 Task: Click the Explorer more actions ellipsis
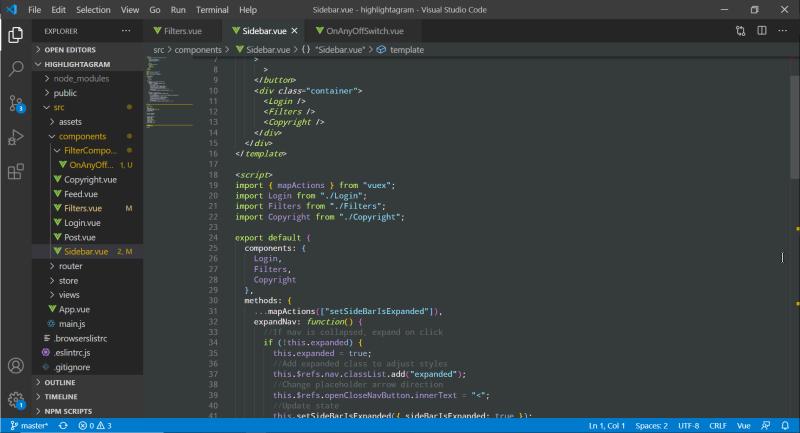pyautogui.click(x=126, y=31)
